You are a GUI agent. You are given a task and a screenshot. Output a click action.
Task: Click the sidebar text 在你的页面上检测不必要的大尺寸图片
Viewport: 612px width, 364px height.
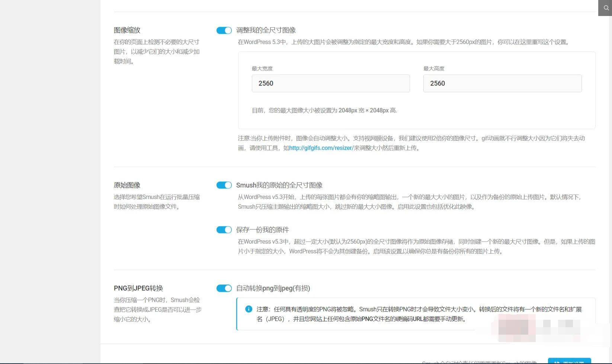pos(157,52)
